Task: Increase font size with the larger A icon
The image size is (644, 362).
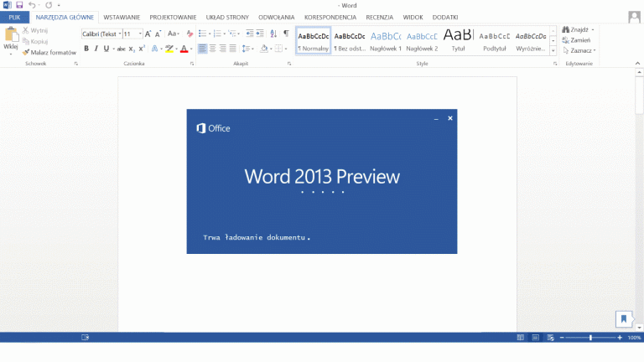Action: click(x=148, y=34)
